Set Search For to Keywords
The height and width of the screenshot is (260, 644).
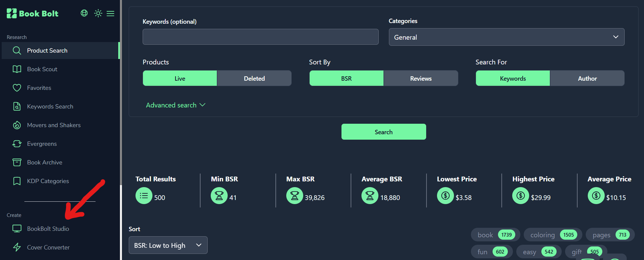[513, 78]
